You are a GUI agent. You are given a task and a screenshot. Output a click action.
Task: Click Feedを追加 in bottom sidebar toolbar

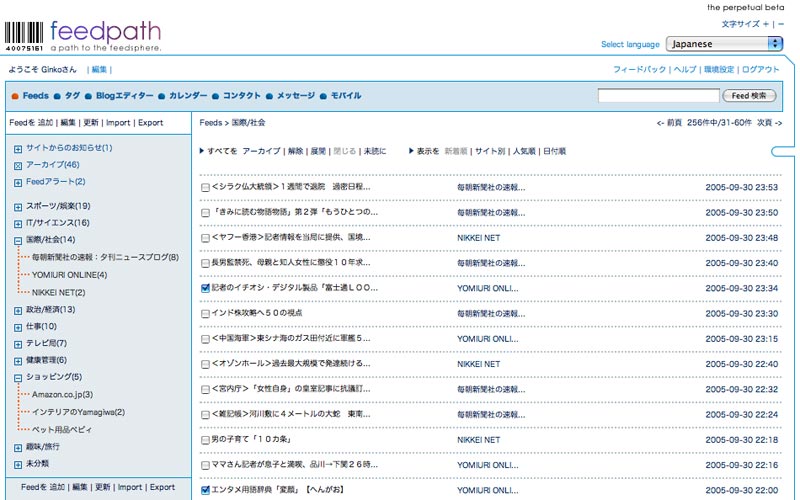coord(43,487)
